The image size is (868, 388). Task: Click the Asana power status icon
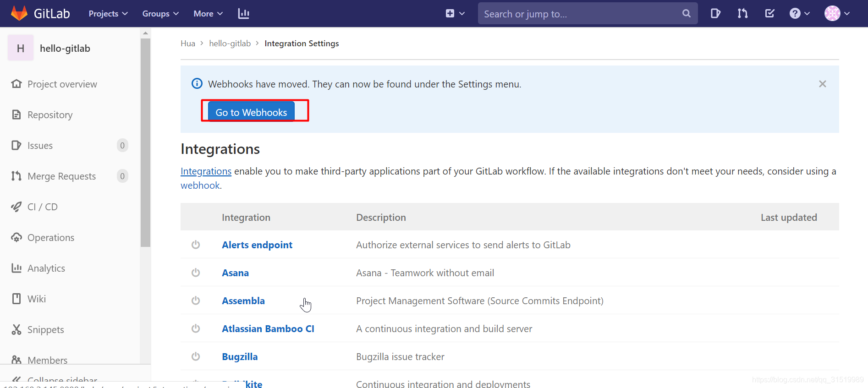point(196,273)
